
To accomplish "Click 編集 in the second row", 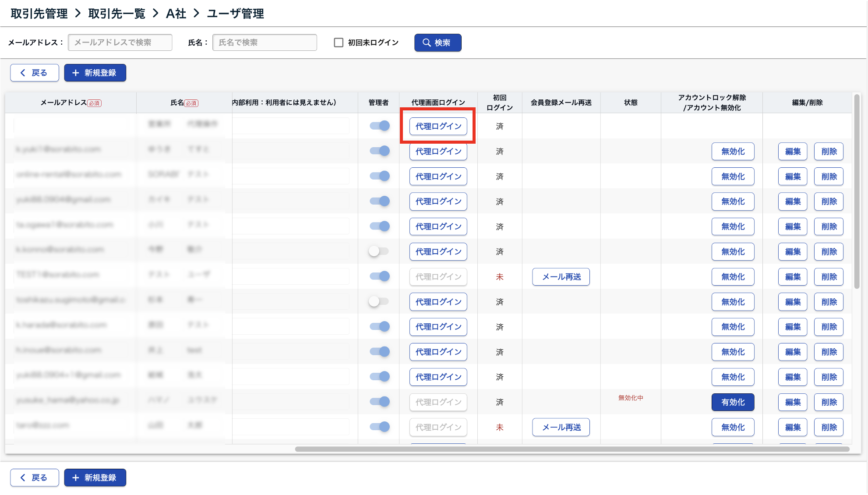I will point(792,152).
